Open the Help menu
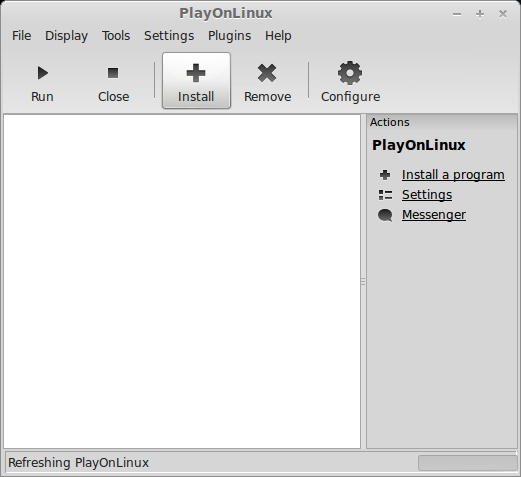Viewport: 521px width, 477px height. [x=278, y=36]
